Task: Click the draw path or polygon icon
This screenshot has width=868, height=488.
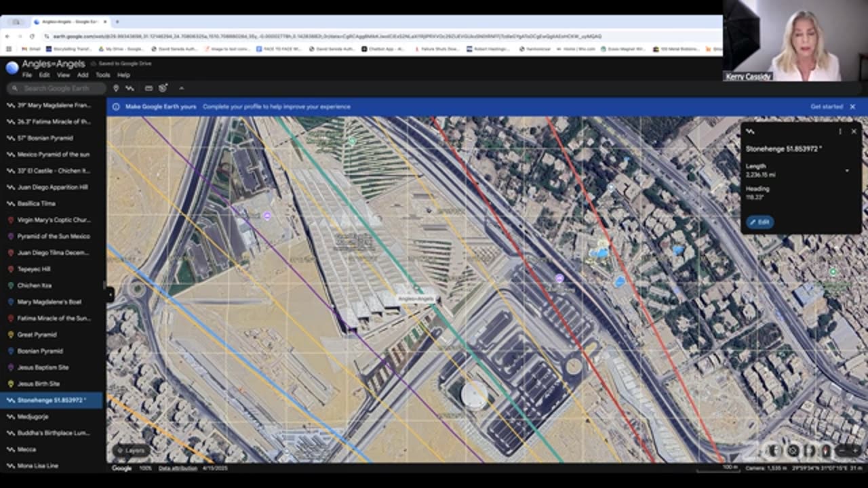Action: click(130, 88)
